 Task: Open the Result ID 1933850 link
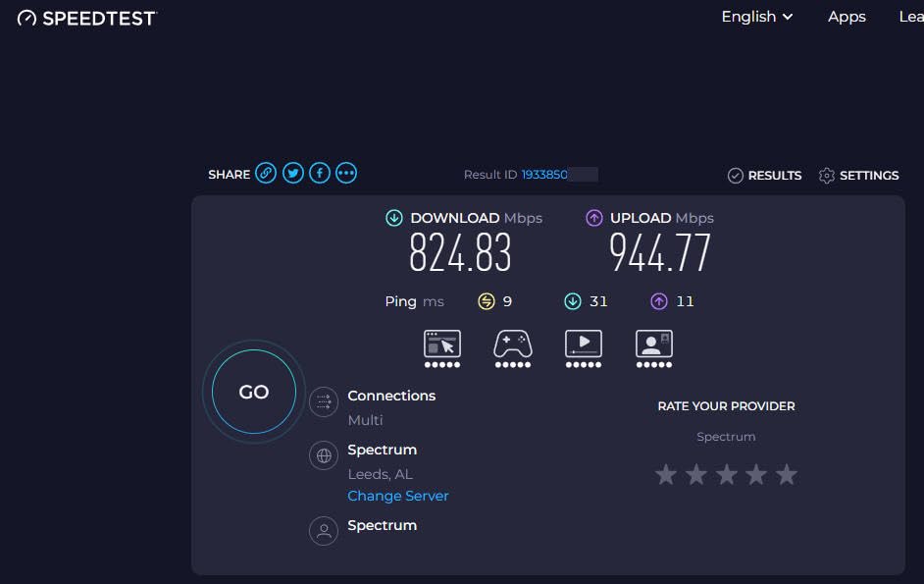point(544,175)
